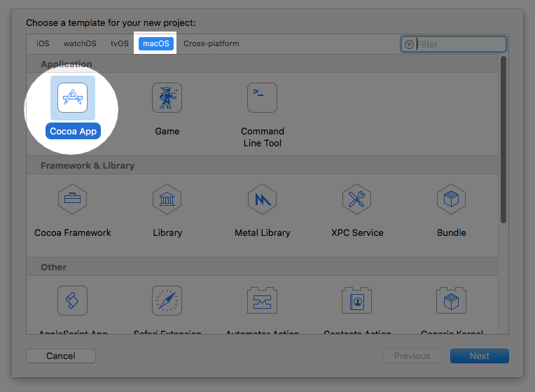Choose the AppleScript App template icon
The height and width of the screenshot is (392, 535).
tap(73, 301)
